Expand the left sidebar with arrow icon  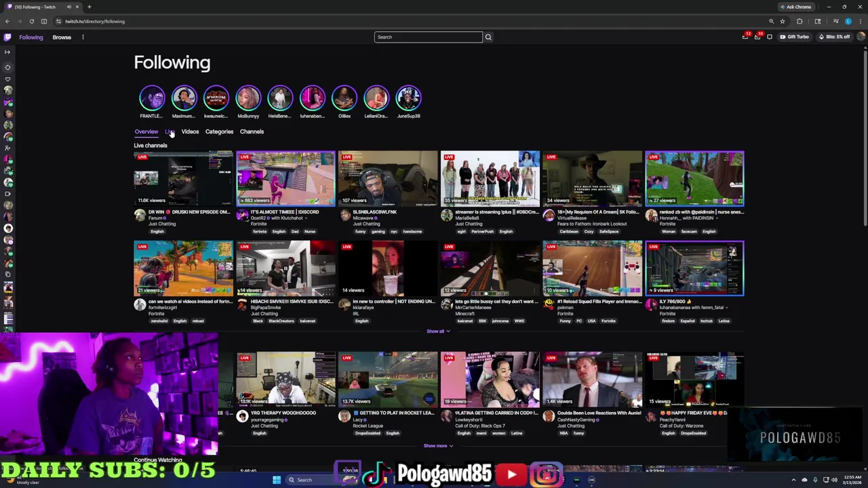tap(7, 52)
